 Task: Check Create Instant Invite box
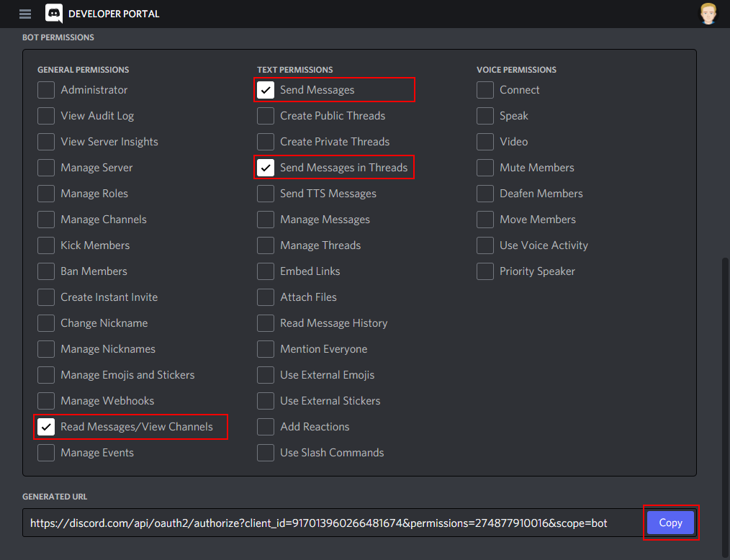[x=46, y=297]
